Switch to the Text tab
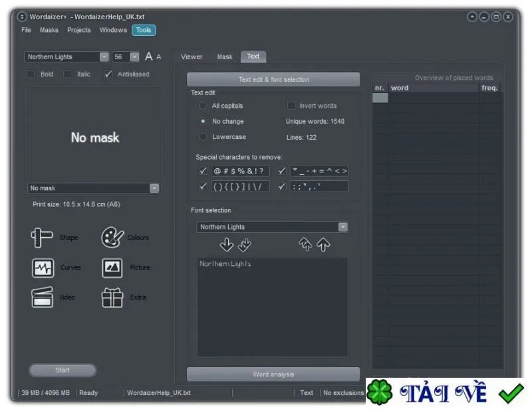Image resolution: width=532 pixels, height=413 pixels. click(x=253, y=57)
